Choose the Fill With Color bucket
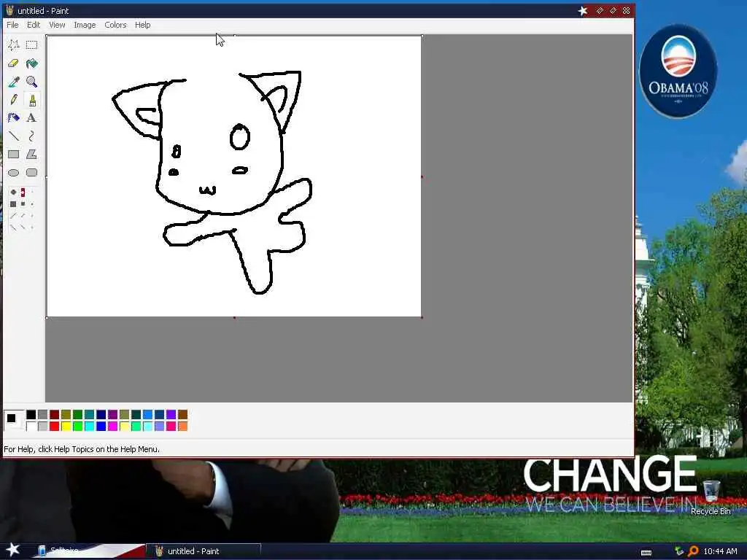Viewport: 747px width, 560px height. pyautogui.click(x=32, y=63)
